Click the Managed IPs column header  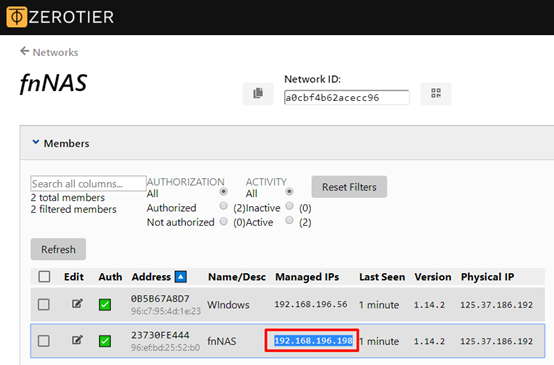[307, 277]
